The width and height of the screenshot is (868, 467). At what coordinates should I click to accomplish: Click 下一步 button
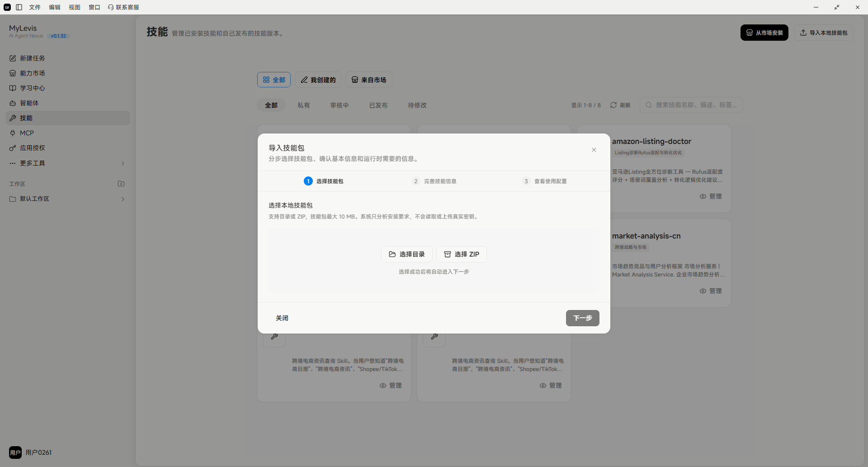click(x=583, y=318)
